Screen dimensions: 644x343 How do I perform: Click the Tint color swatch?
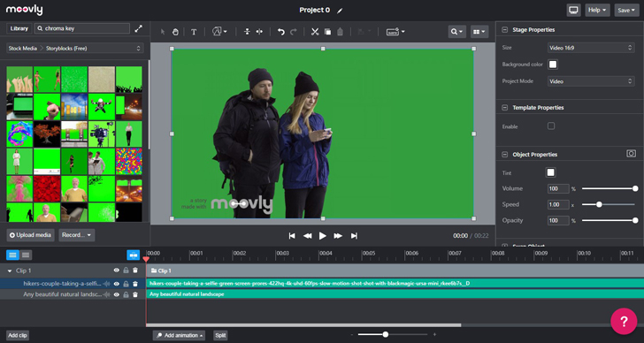click(x=550, y=172)
